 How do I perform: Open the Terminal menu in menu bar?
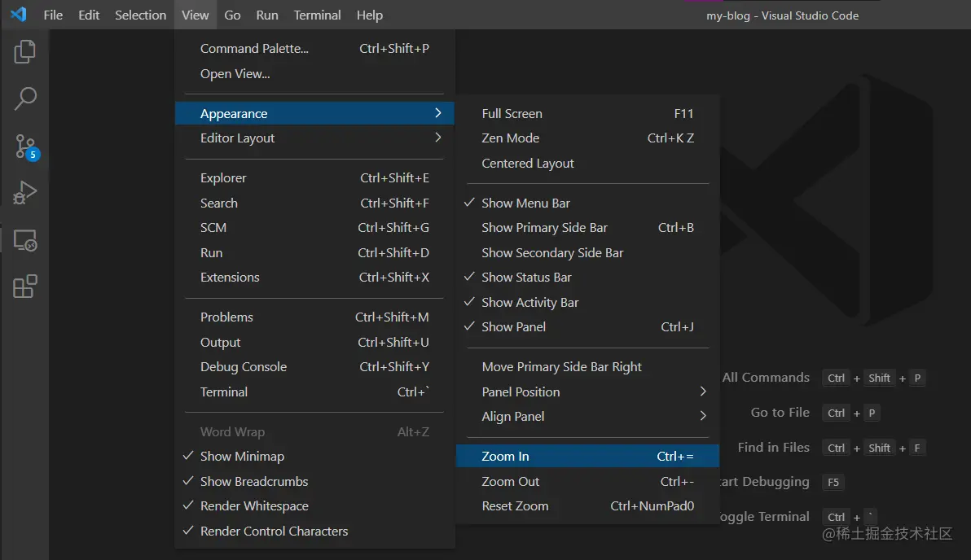(317, 15)
